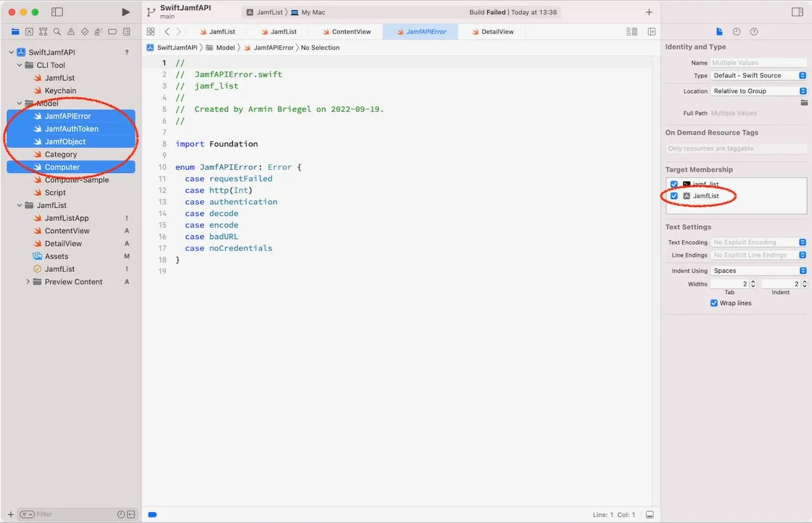Toggle the Wrap lines checkbox
This screenshot has width=812, height=523.
[x=714, y=303]
